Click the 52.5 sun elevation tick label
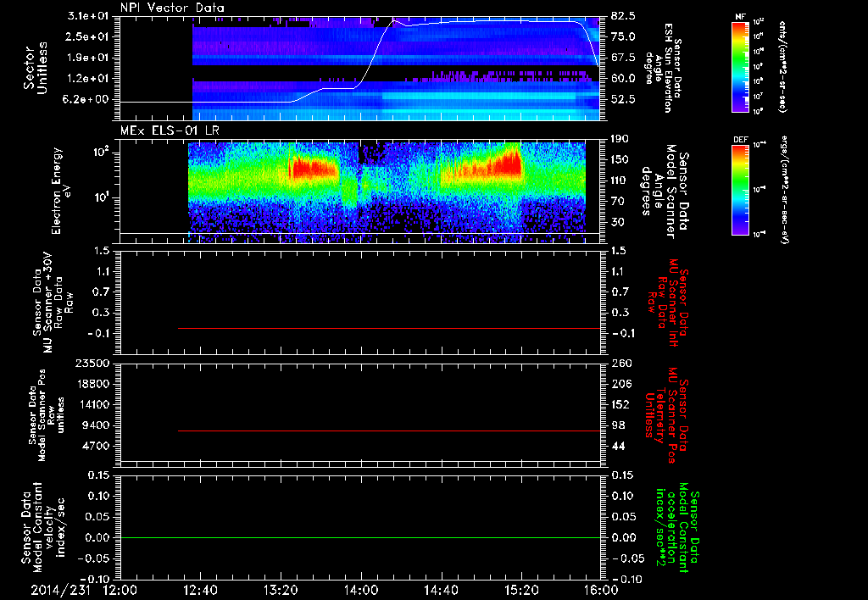 click(624, 100)
